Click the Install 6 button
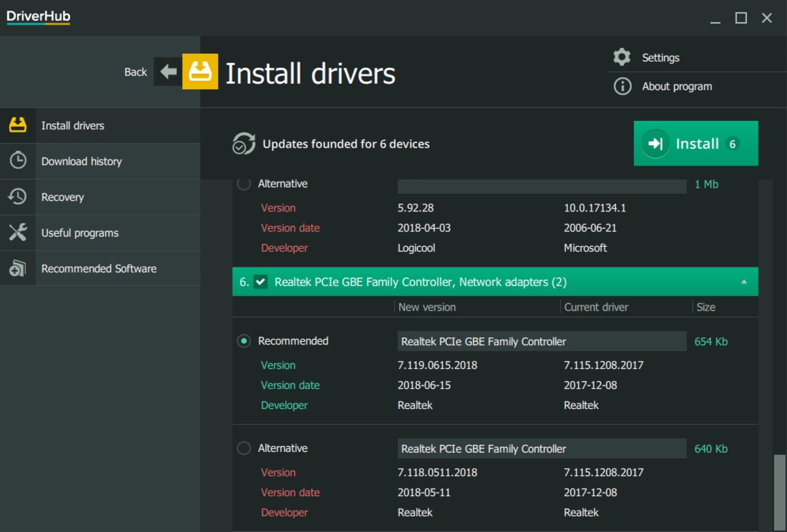This screenshot has width=787, height=532. coord(696,144)
